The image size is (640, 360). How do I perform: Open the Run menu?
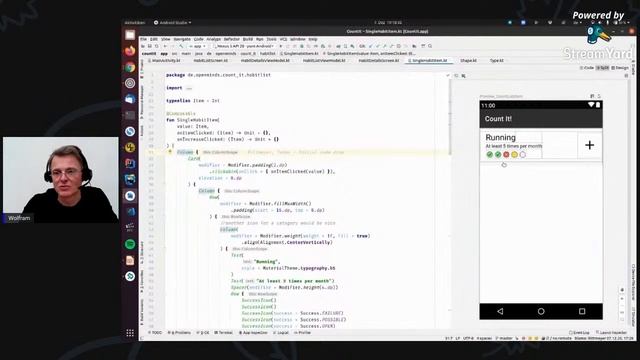[260, 39]
